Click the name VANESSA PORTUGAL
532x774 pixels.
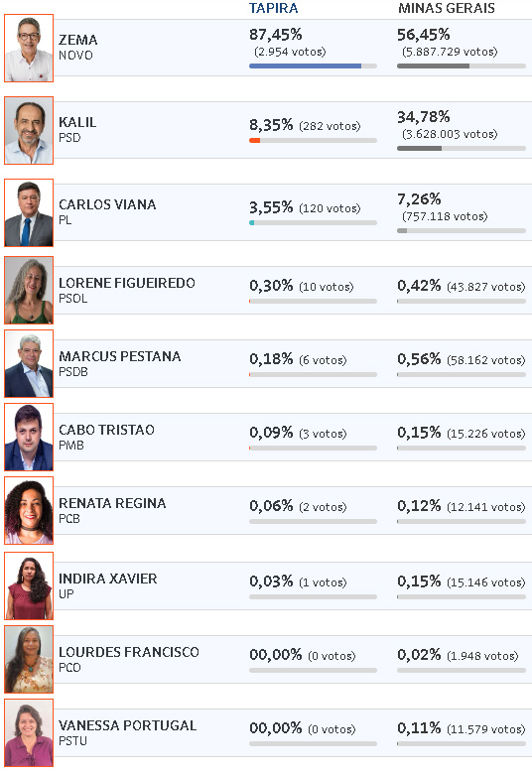[127, 725]
